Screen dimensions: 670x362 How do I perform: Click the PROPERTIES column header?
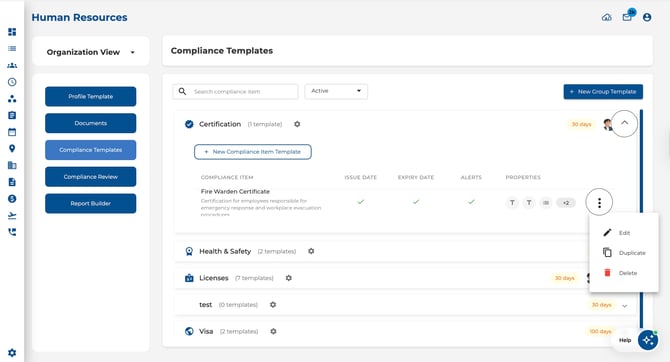(x=523, y=177)
